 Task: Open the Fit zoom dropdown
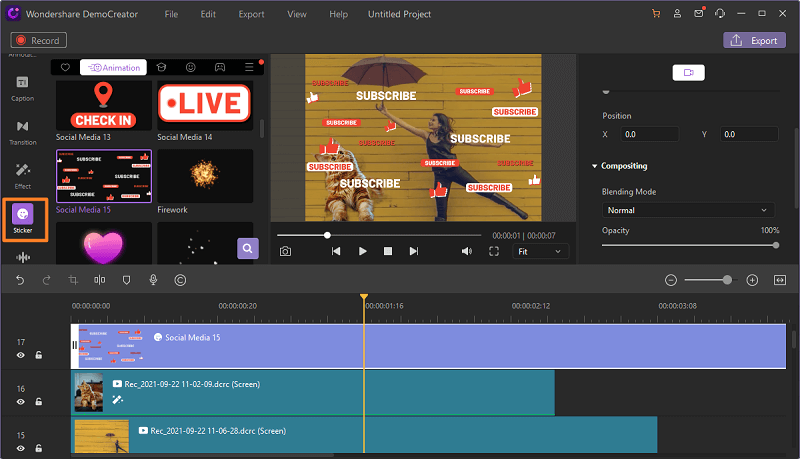pos(540,251)
